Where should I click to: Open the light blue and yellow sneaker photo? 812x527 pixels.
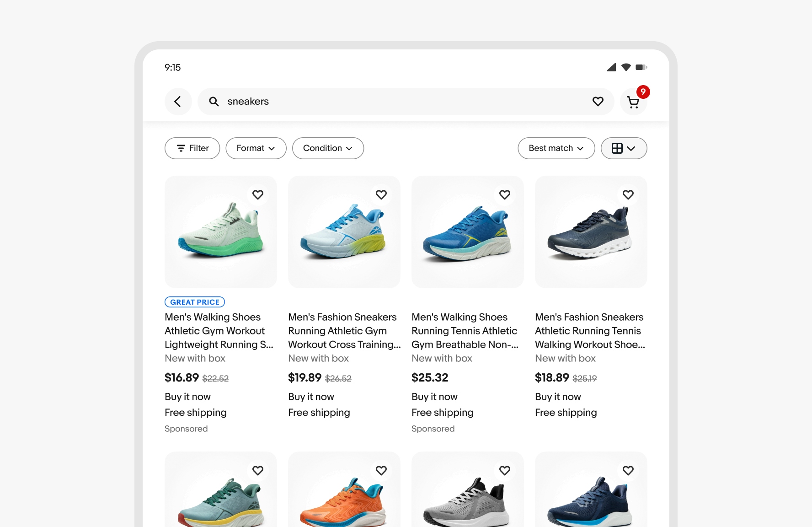[x=344, y=232]
